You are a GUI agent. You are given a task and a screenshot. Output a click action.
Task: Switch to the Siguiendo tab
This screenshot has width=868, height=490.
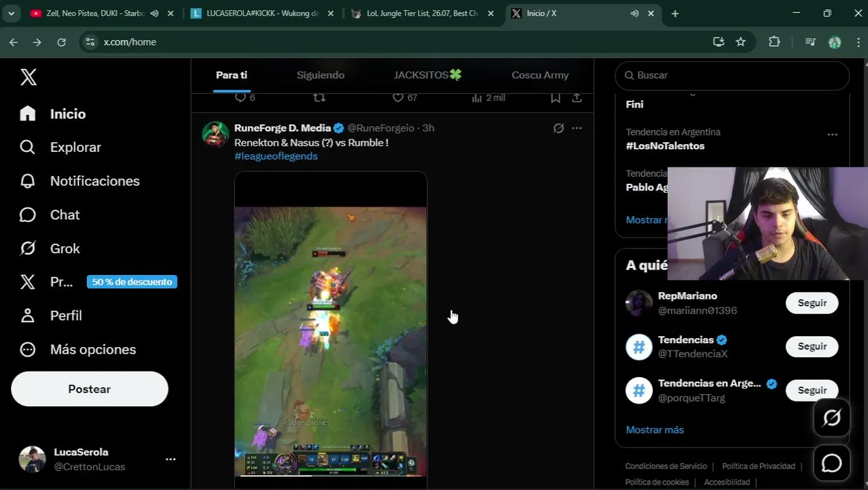click(321, 75)
